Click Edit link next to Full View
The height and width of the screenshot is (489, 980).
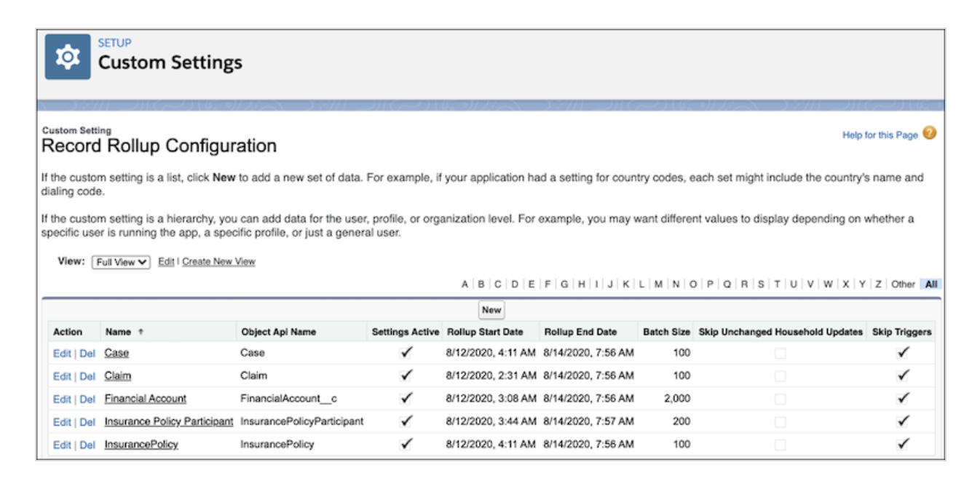point(166,261)
